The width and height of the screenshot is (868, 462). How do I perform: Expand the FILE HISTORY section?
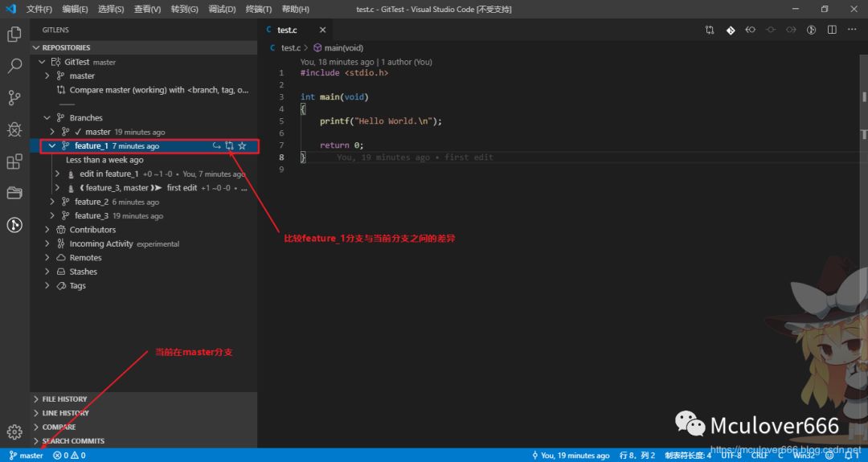click(143, 399)
